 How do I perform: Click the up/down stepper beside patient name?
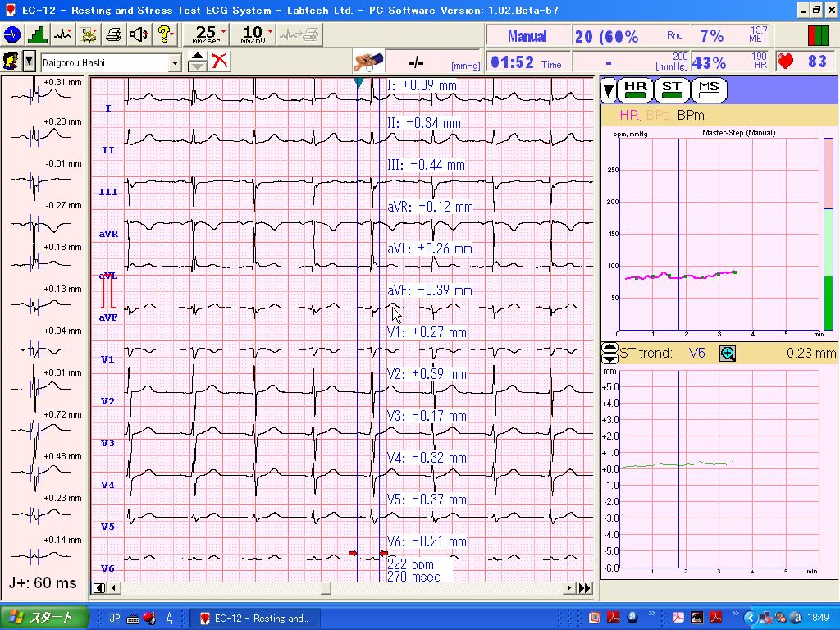point(198,62)
